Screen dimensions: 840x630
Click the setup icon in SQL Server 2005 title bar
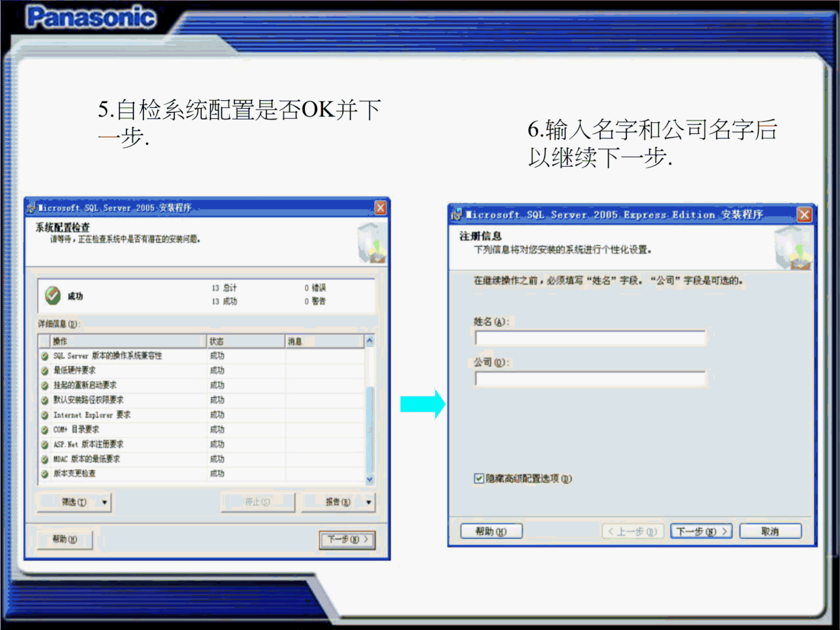(31, 208)
